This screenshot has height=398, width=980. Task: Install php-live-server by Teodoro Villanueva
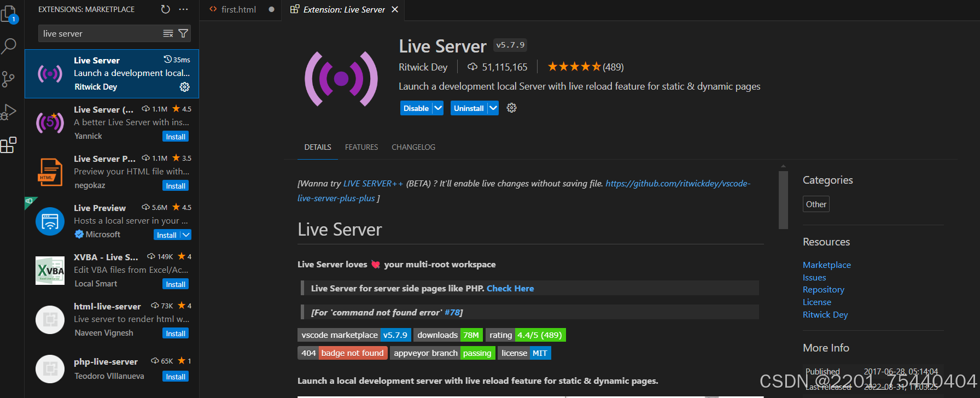point(176,377)
